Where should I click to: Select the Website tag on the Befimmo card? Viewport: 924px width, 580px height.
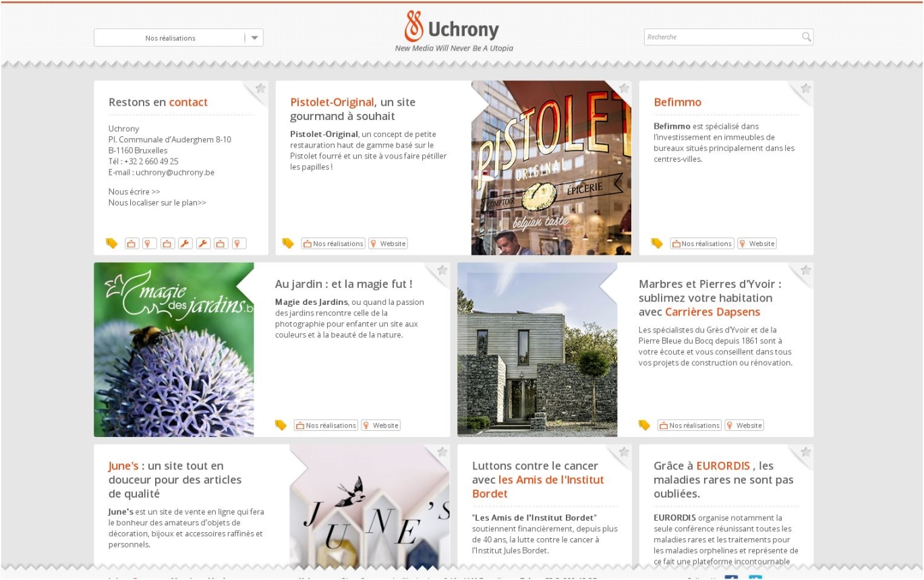click(x=757, y=243)
